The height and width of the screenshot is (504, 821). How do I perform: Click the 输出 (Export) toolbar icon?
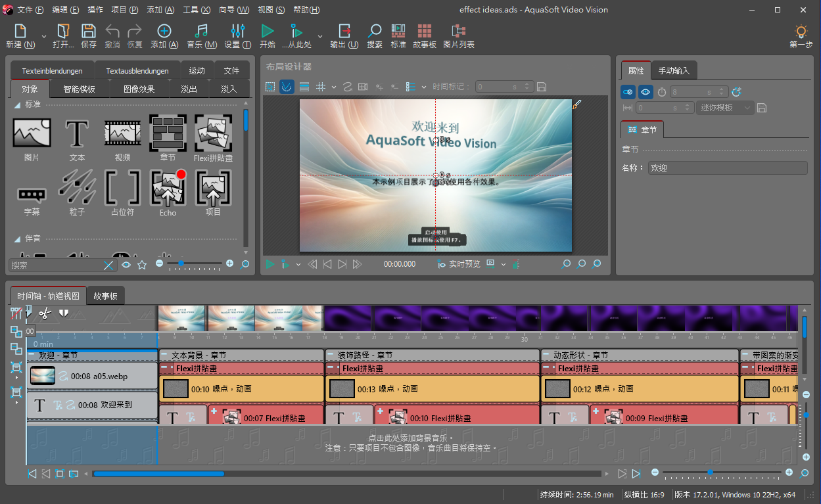(344, 31)
